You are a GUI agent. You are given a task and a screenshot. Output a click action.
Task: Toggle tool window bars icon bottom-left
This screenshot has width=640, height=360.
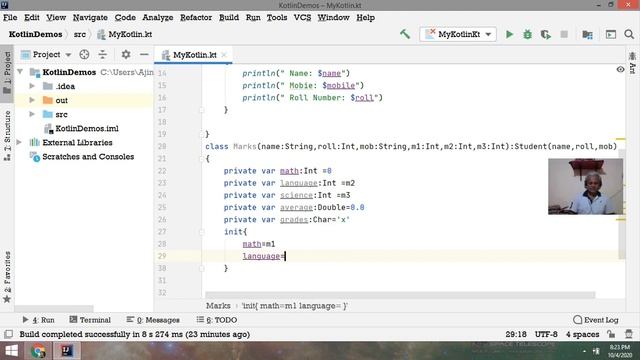(8, 334)
